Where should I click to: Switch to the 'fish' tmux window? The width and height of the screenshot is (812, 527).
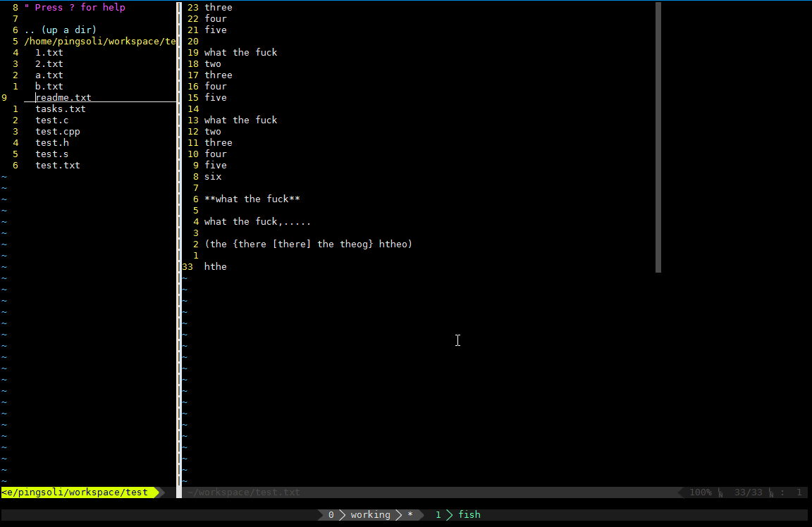click(x=469, y=514)
